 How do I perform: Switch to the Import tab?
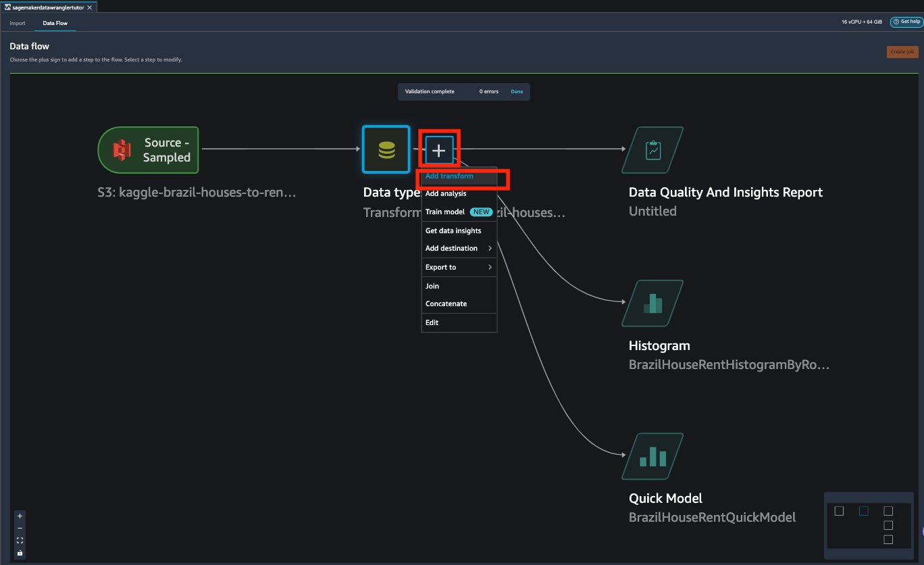18,23
